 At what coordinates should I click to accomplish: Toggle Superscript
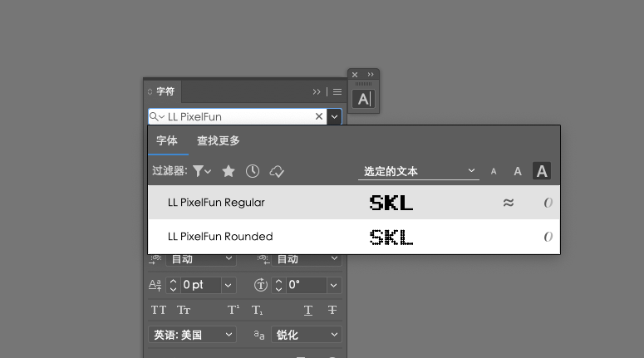click(x=234, y=310)
